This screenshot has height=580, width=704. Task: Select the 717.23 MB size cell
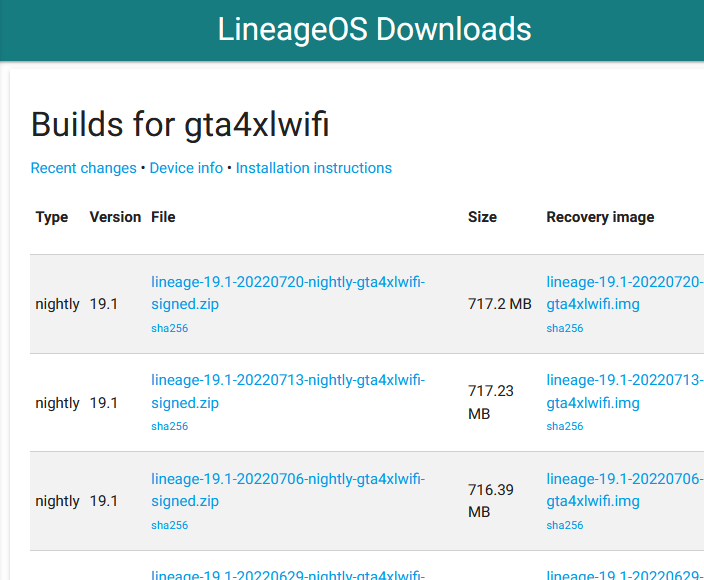(491, 402)
